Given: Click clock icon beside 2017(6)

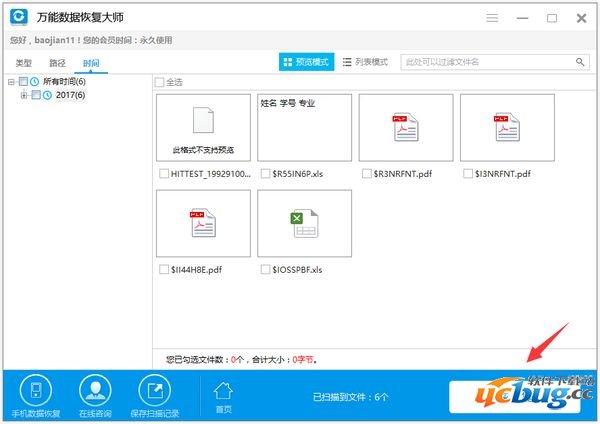Looking at the screenshot, I should coord(47,95).
